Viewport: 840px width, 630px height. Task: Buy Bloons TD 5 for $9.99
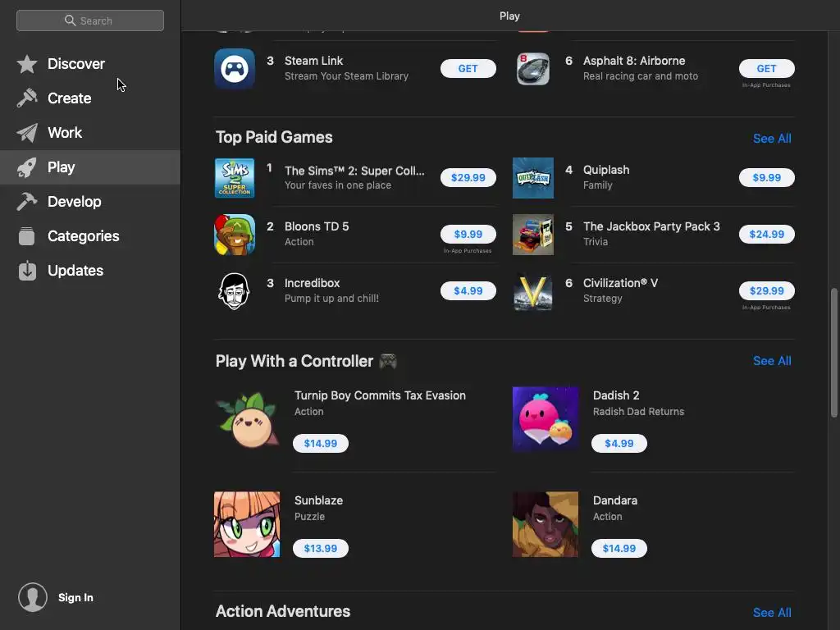click(468, 234)
